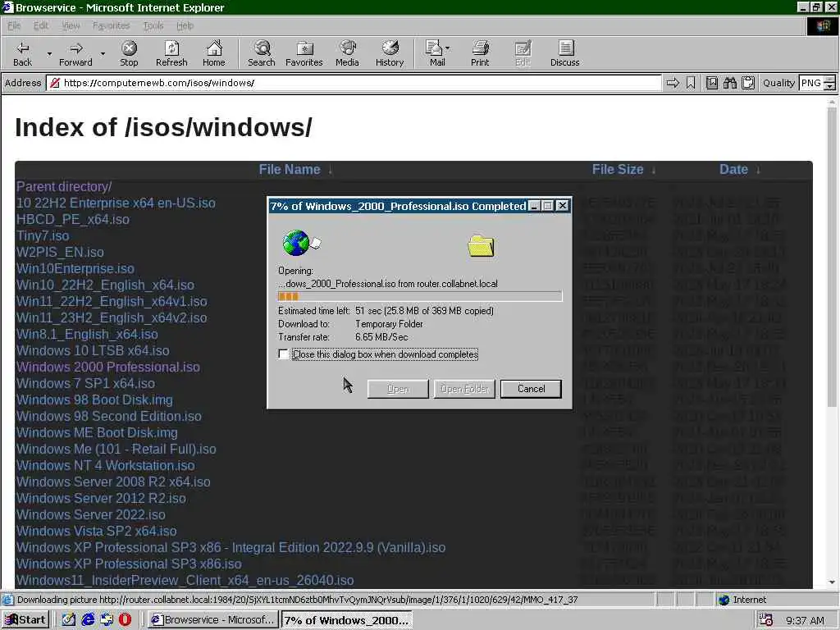
Task: Click the first quick launch pencil icon
Action: coord(69,620)
